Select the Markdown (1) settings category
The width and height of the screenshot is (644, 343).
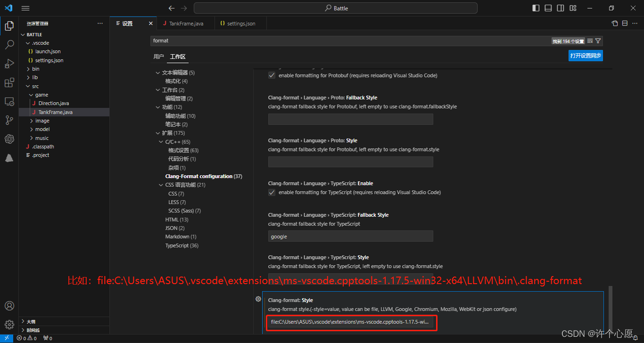pyautogui.click(x=181, y=237)
